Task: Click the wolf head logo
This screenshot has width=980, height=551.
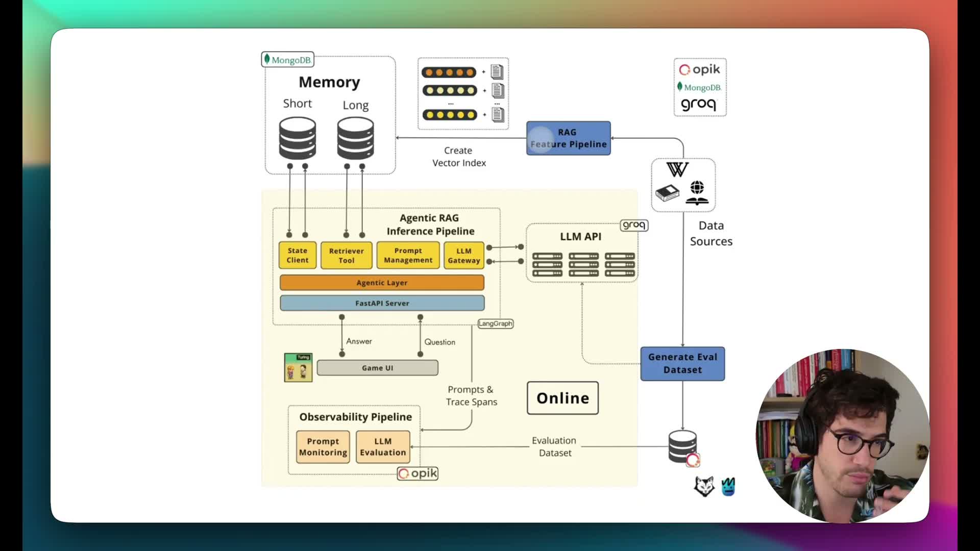Action: point(704,486)
